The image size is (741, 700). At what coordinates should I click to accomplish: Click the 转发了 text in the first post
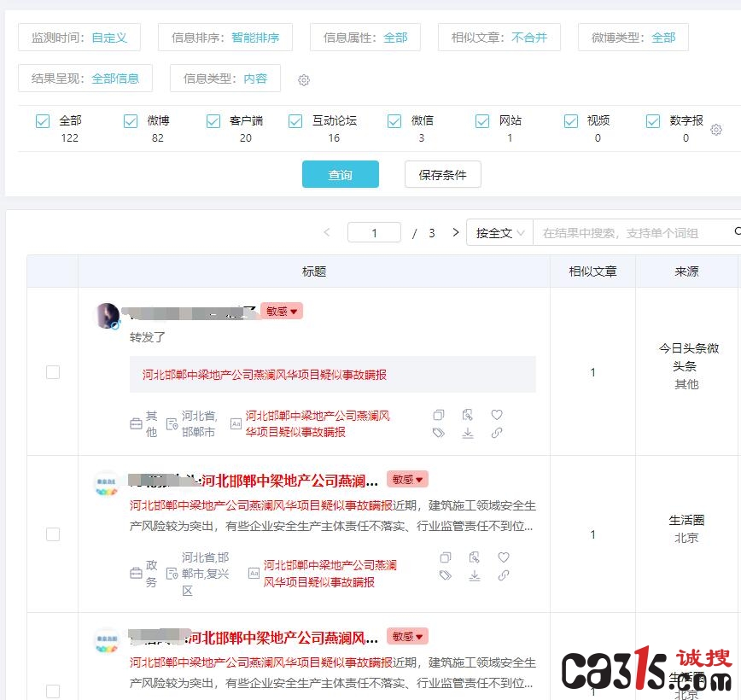click(148, 337)
